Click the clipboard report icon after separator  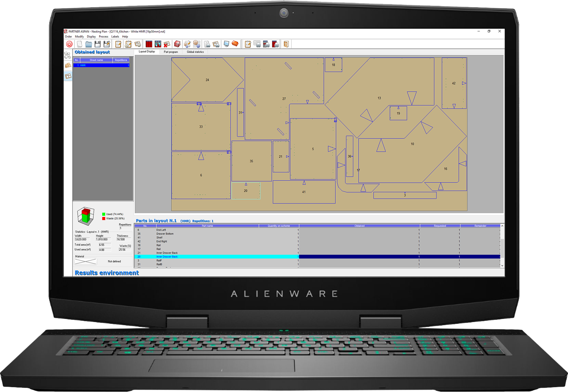click(248, 44)
